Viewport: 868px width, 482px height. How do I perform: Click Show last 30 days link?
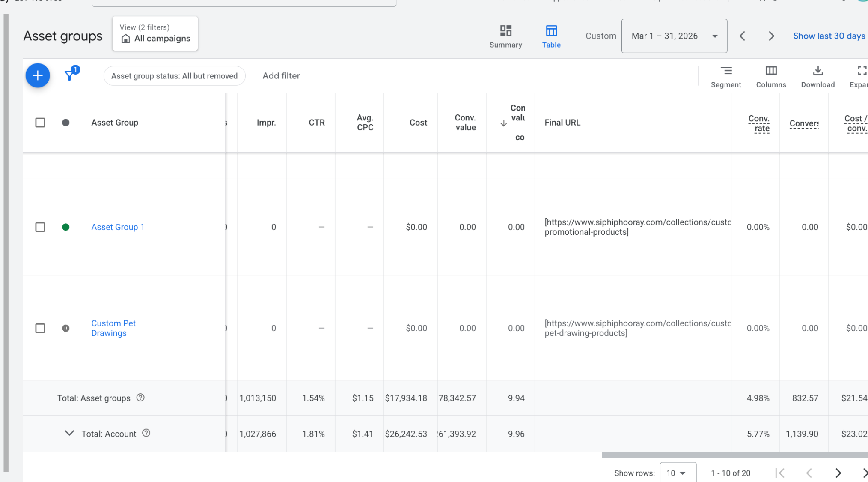pos(829,36)
